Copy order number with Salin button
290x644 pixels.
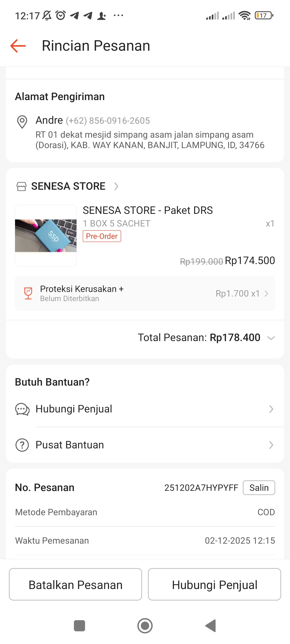tap(259, 488)
